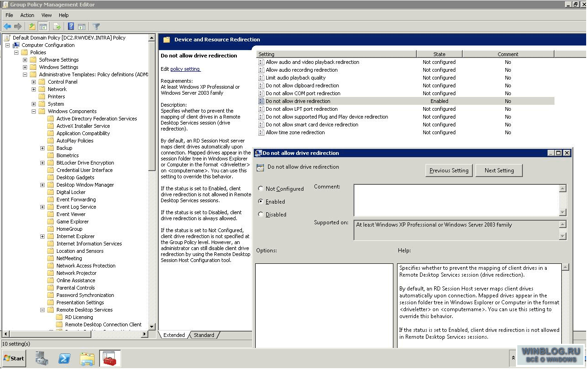Select 'Allow audio recording redirection' setting

coord(302,70)
